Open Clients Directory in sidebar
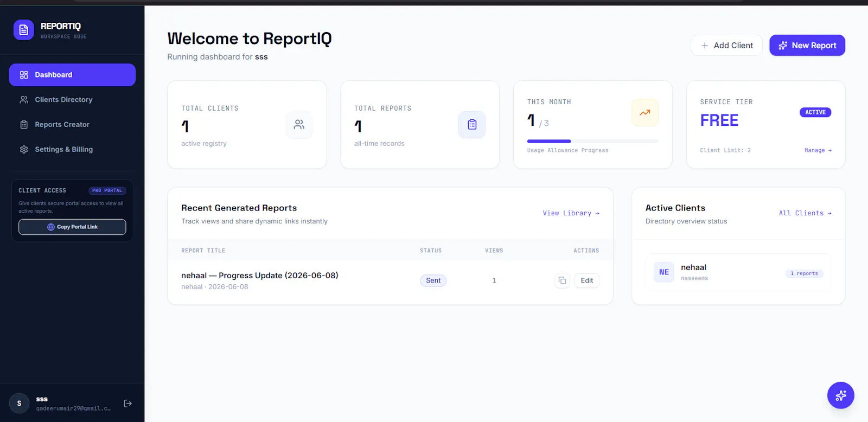 (x=72, y=100)
